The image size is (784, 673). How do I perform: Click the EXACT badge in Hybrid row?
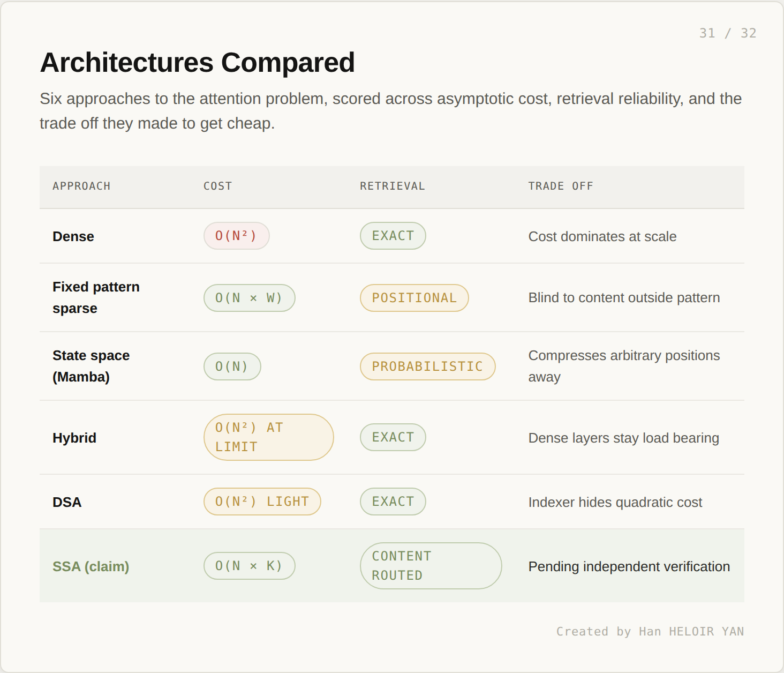point(393,437)
